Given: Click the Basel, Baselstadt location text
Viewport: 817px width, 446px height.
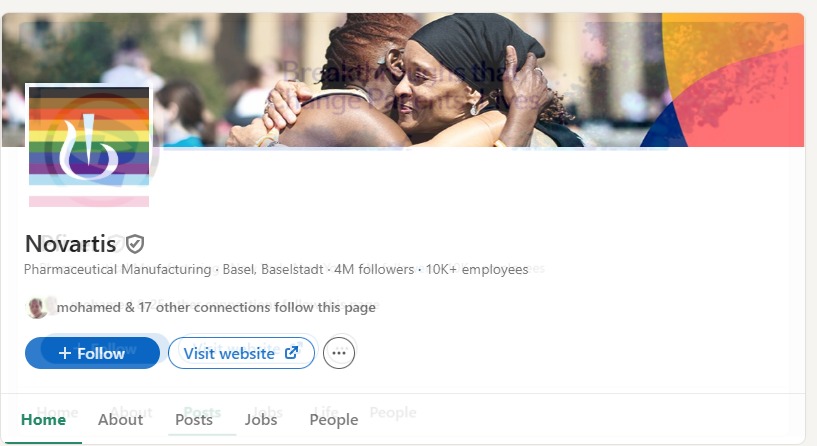Looking at the screenshot, I should pos(273,269).
